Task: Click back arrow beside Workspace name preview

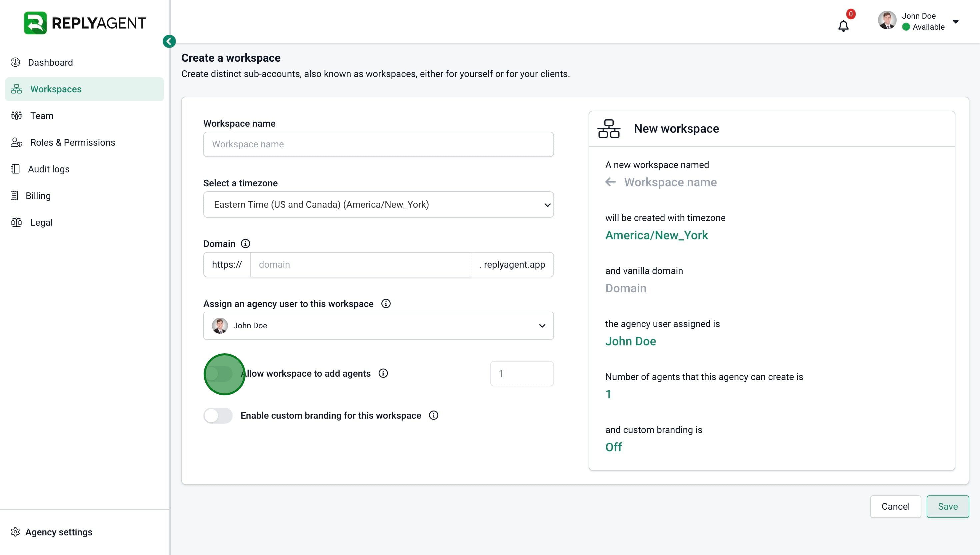Action: point(611,182)
